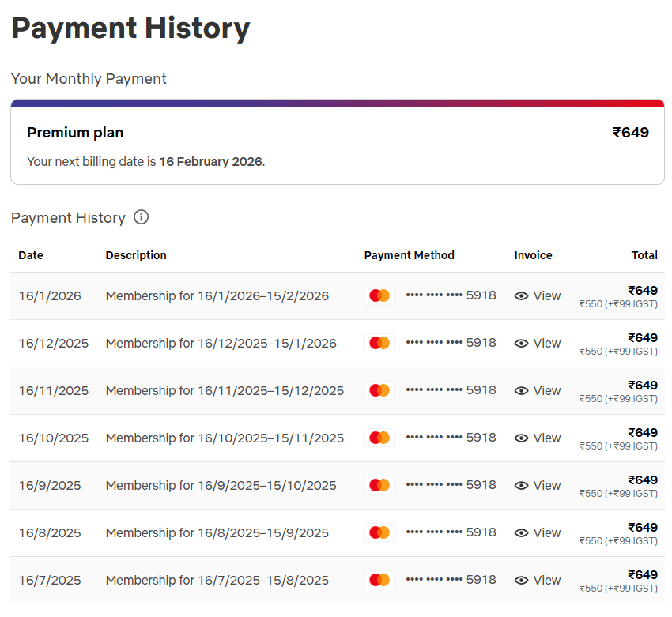Viewport: 672px width, 617px height.
Task: Click the Mastercard icon on the 16/10/2025 row
Action: pyautogui.click(x=379, y=437)
